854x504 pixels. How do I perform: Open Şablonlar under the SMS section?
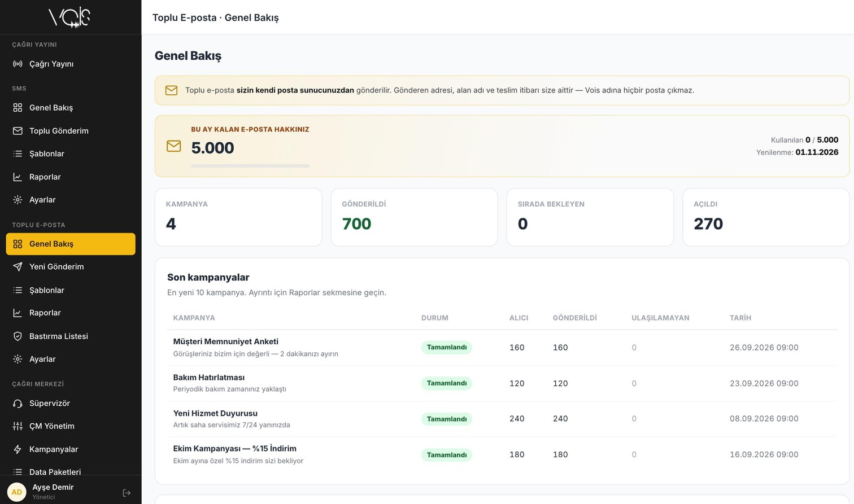point(71,154)
